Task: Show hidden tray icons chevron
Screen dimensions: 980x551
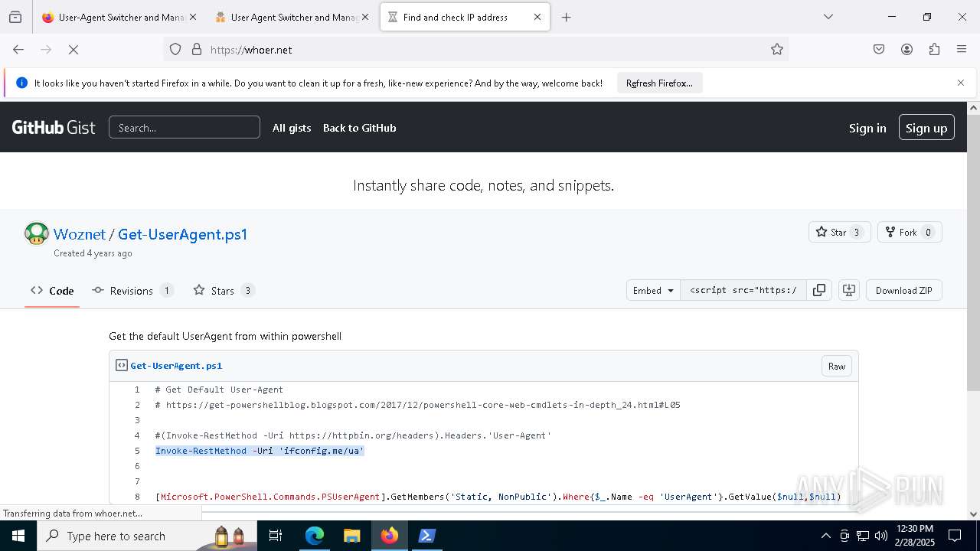Action: coord(825,536)
